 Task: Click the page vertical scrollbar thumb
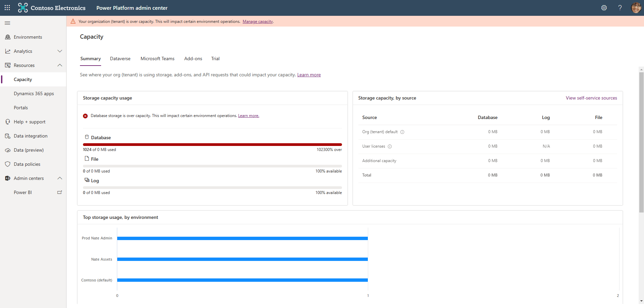641,142
